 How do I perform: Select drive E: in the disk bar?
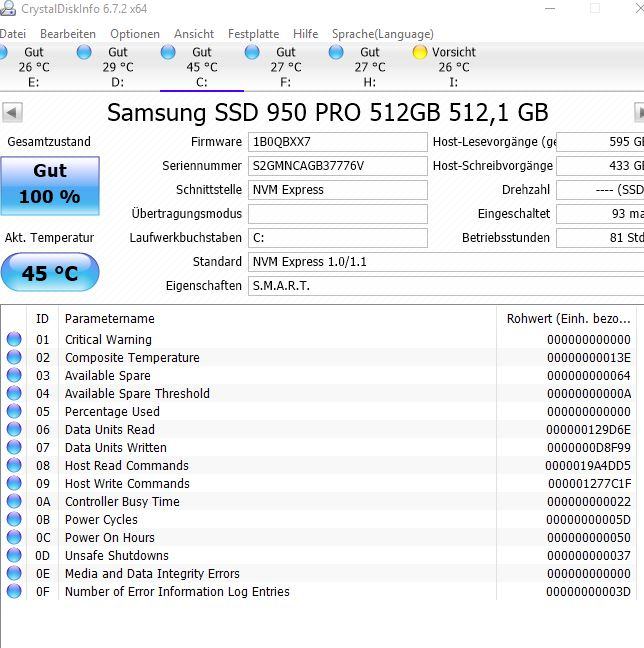tap(34, 67)
